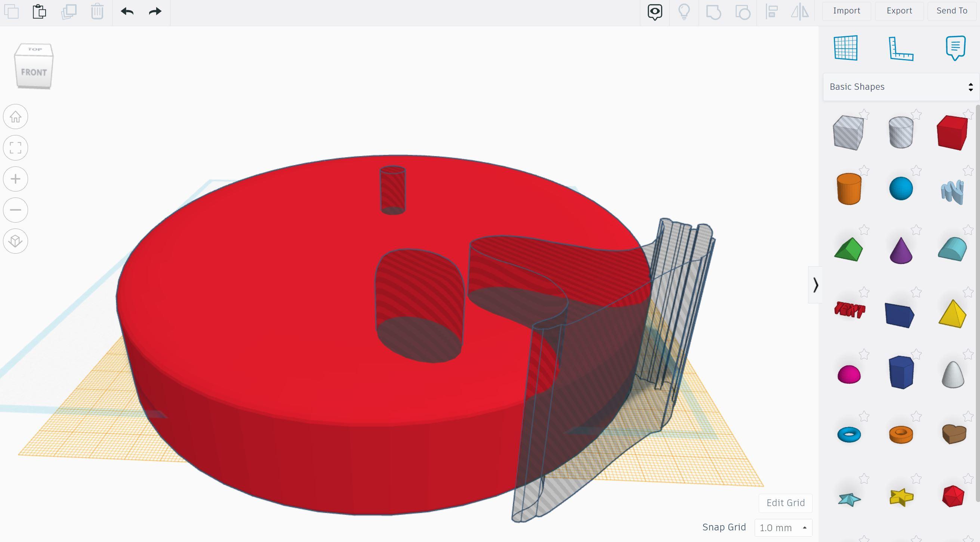
Task: Click the Export button
Action: tap(899, 10)
